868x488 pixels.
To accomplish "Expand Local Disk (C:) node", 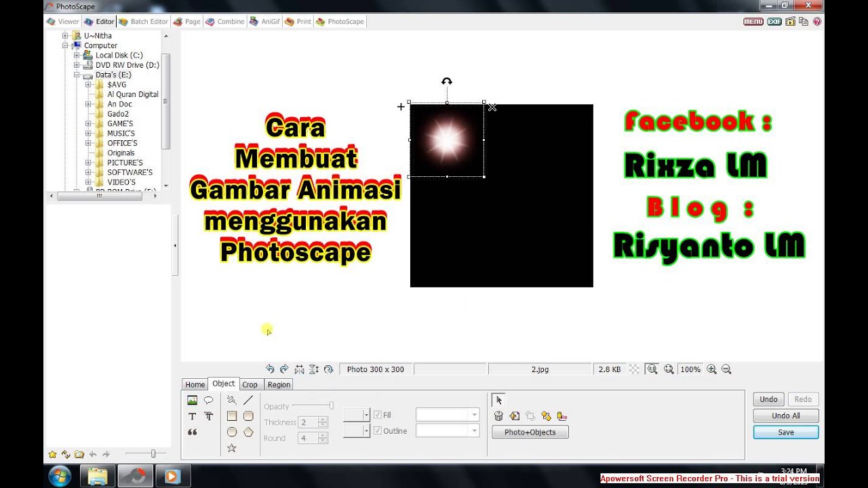I will (x=77, y=55).
